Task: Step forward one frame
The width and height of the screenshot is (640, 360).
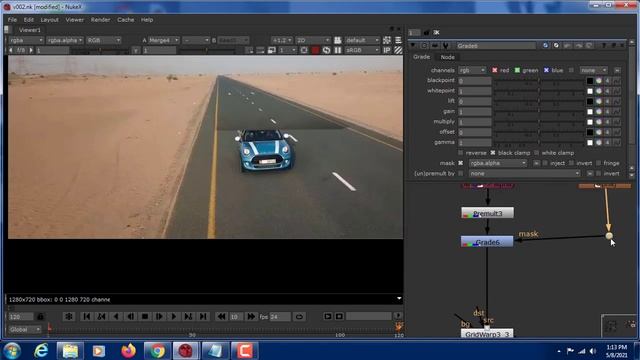Action: [159, 316]
